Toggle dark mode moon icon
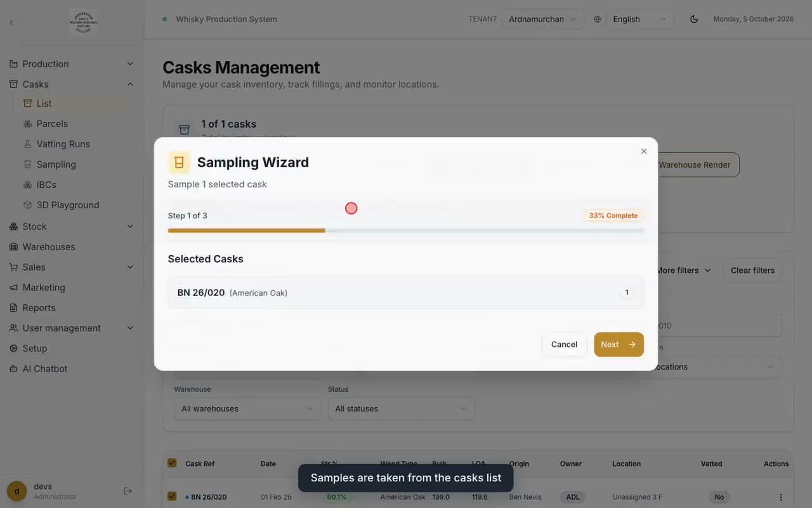The image size is (812, 508). 694,19
